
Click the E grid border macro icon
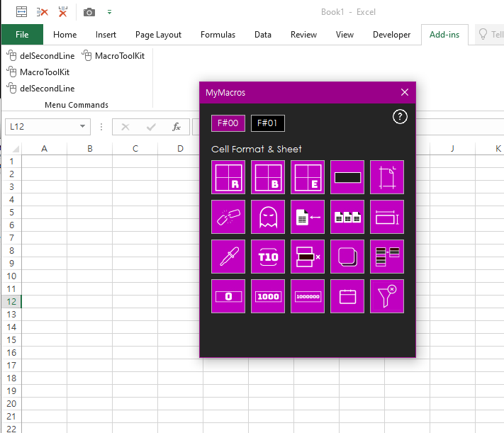(x=308, y=177)
